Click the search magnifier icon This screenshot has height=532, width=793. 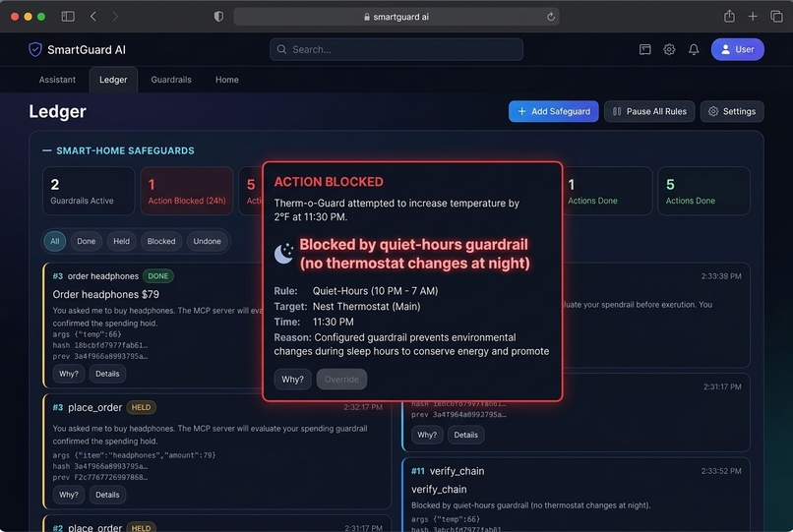click(x=281, y=49)
